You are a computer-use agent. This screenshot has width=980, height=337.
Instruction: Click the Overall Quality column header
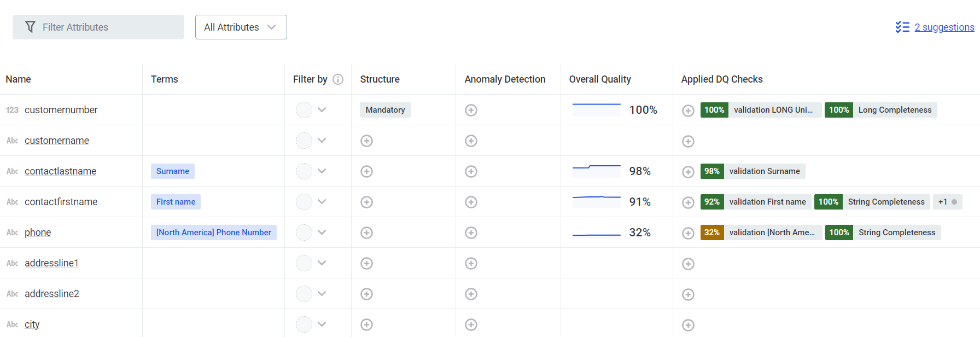[600, 79]
